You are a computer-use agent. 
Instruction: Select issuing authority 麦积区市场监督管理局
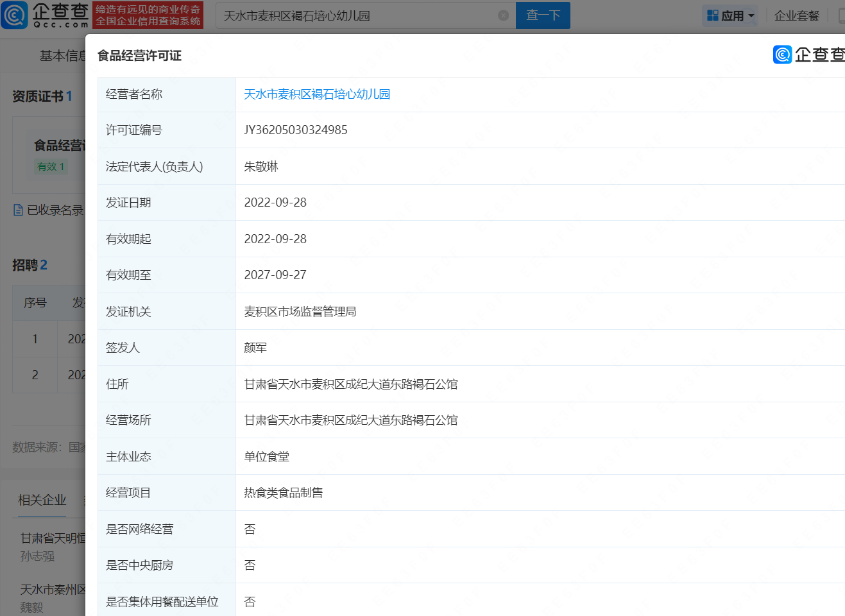(x=300, y=312)
